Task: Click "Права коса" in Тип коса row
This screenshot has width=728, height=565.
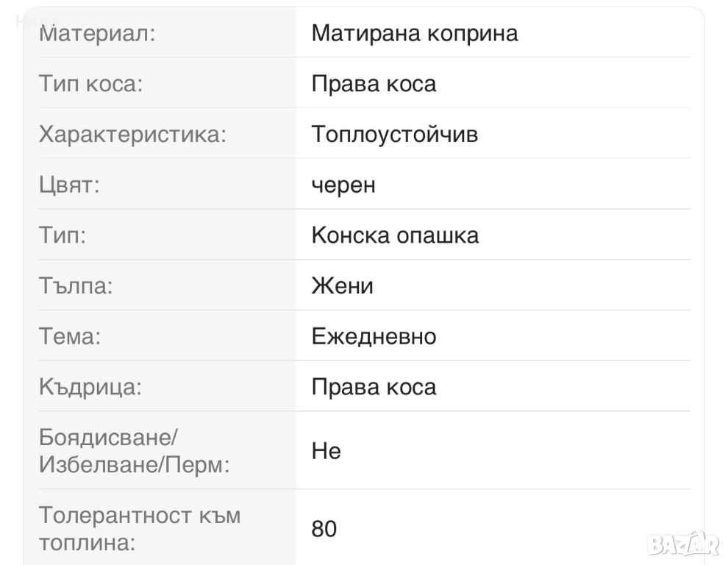Action: [x=374, y=84]
